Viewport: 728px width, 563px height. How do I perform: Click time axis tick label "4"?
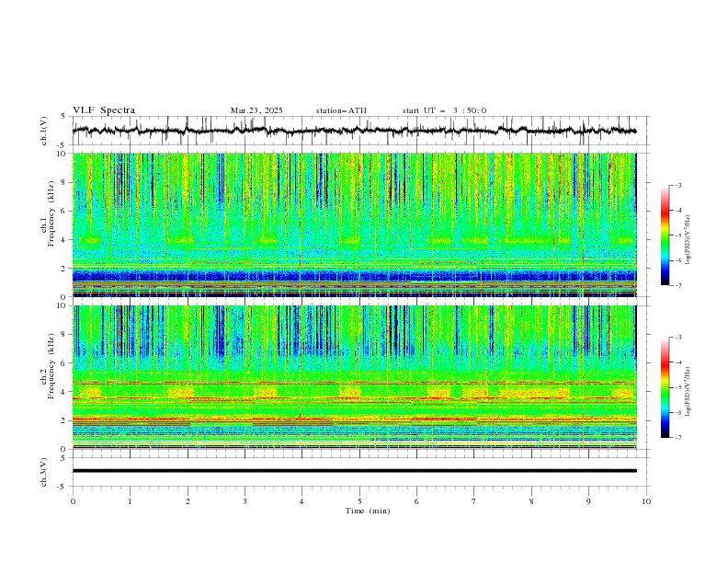pyautogui.click(x=301, y=501)
